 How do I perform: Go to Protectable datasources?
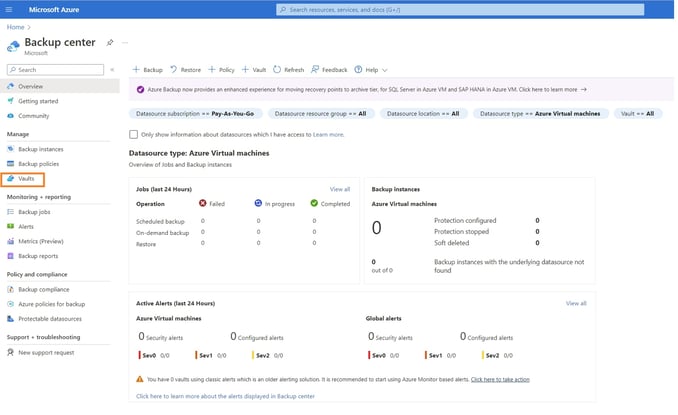pos(49,318)
